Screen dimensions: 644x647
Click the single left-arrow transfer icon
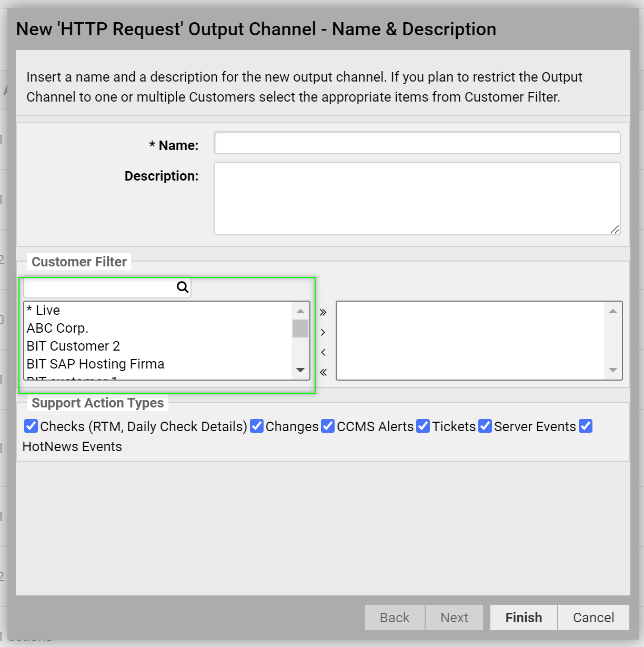323,352
